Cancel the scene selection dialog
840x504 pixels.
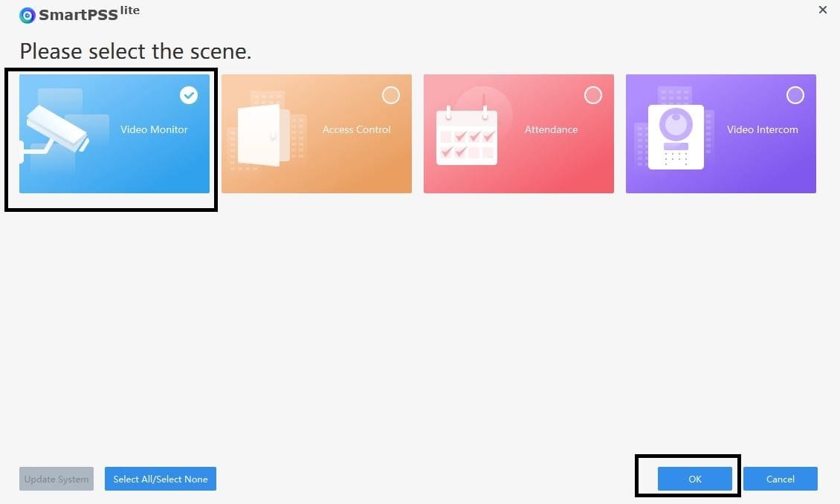pos(780,479)
